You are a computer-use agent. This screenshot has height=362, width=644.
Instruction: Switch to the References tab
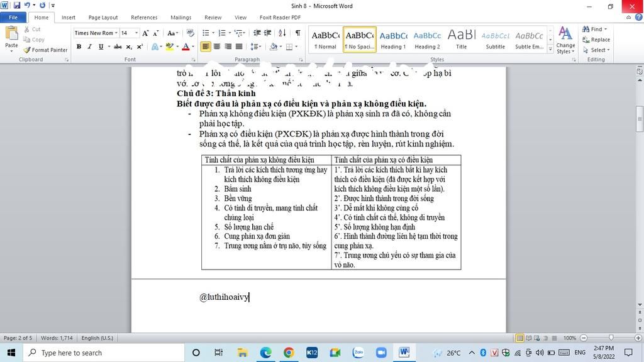tap(144, 17)
